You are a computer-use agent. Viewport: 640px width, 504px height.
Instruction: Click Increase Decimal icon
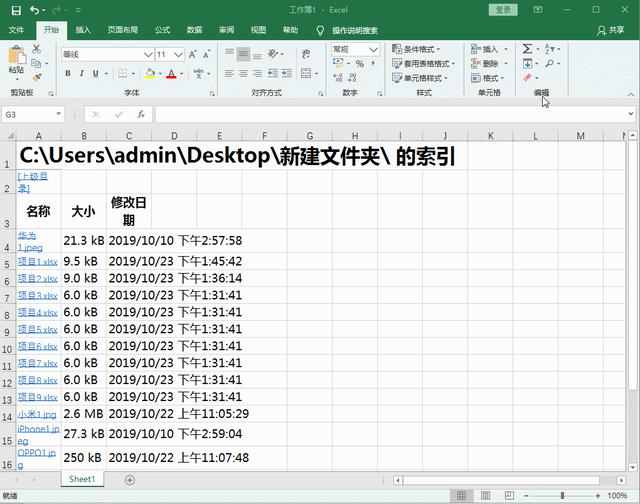click(x=338, y=78)
